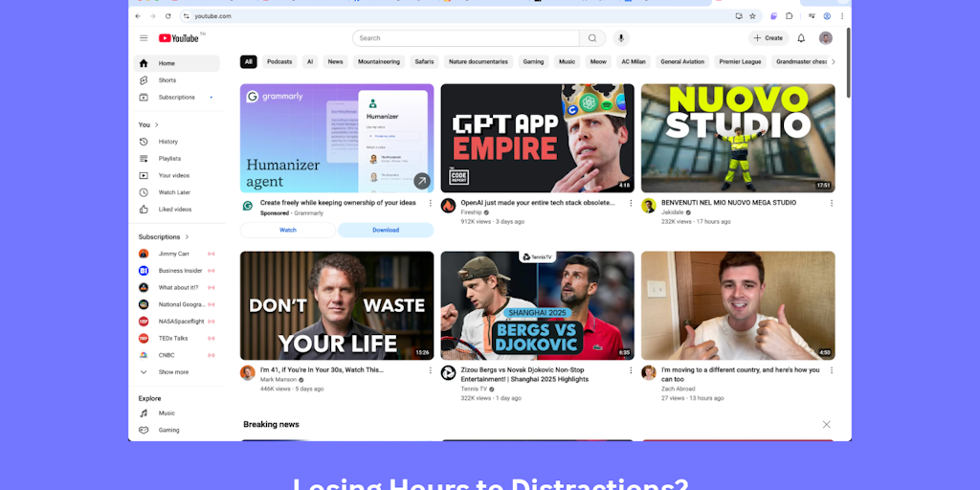The image size is (980, 490).
Task: Open Subscriptions in the sidebar
Action: (x=176, y=97)
